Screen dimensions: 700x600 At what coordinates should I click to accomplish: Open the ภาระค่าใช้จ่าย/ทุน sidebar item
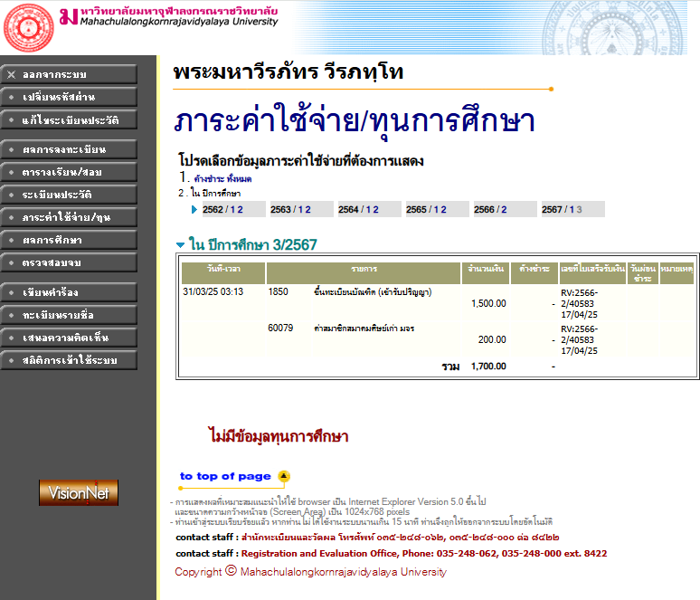coord(69,217)
